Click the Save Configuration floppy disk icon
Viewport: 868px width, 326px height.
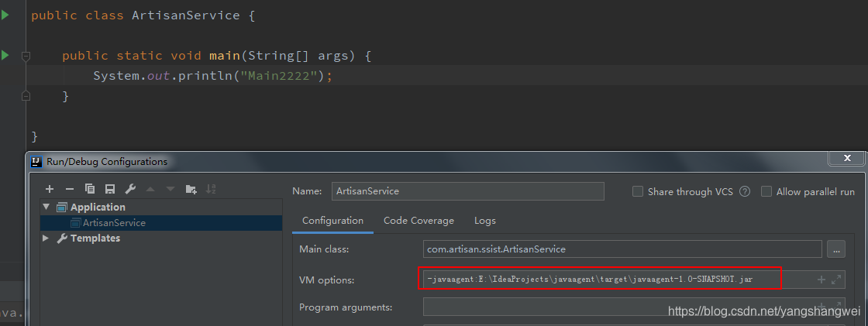click(x=110, y=189)
